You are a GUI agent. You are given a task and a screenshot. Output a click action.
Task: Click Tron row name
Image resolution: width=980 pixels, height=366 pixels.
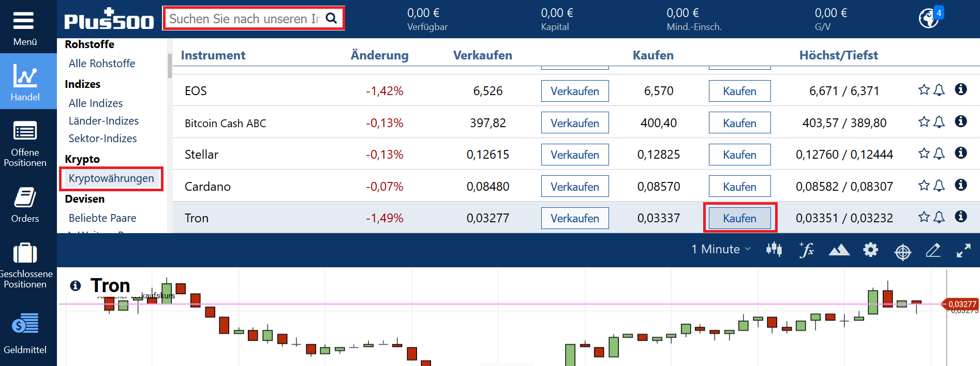tap(197, 218)
